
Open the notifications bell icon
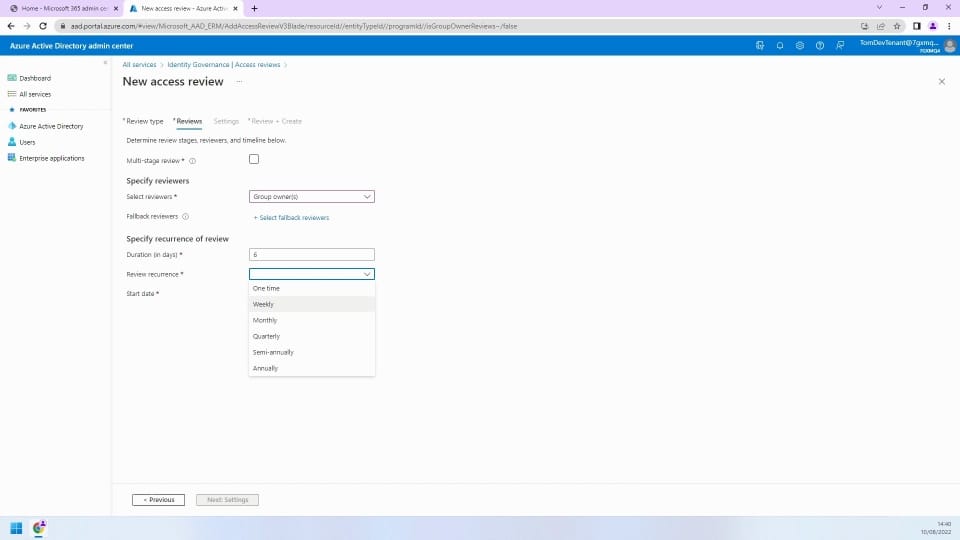click(780, 46)
